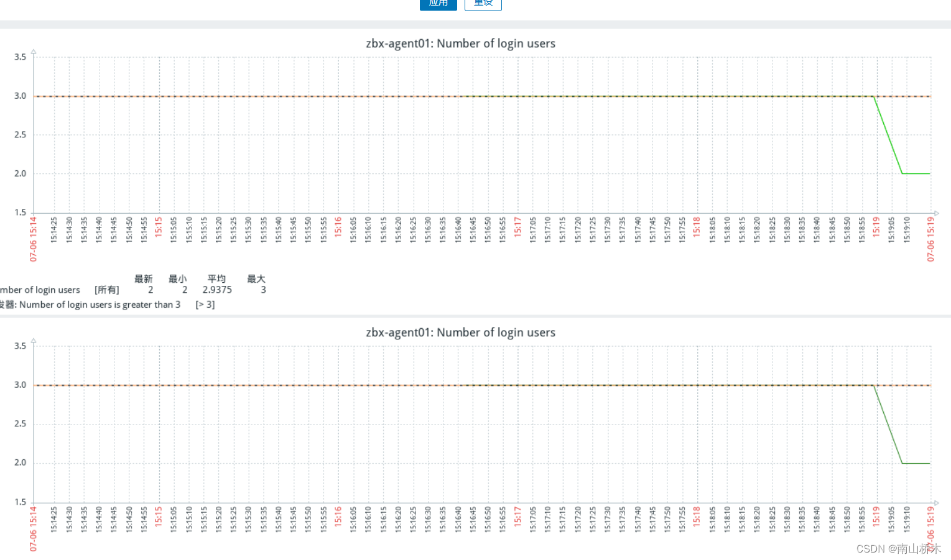Click the 2.0 y-axis label on the lower graph
The width and height of the screenshot is (951, 560).
[21, 462]
